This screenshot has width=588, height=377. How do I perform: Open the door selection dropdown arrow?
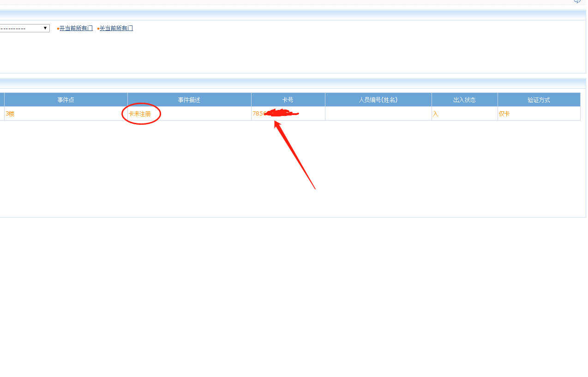click(x=45, y=28)
